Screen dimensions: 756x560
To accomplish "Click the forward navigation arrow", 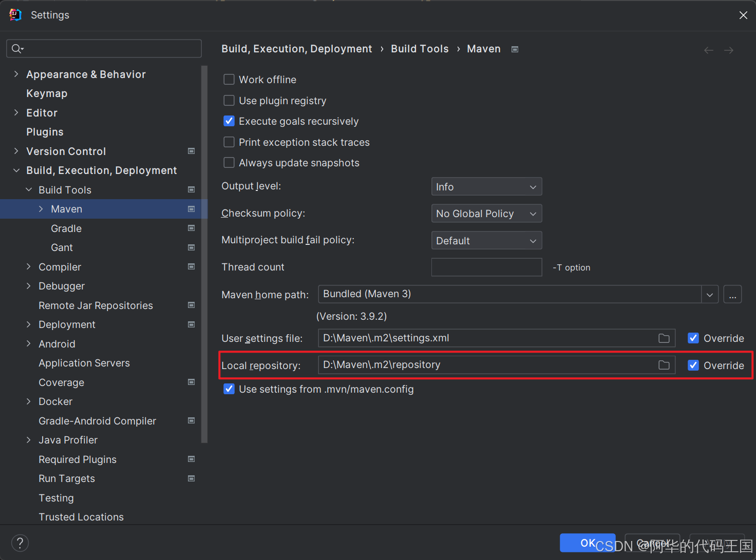I will (x=729, y=50).
